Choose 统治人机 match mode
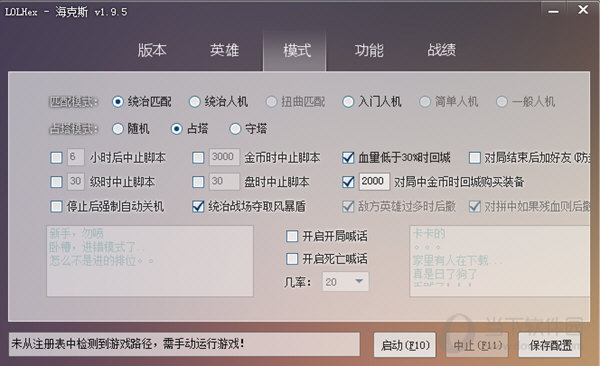This screenshot has height=366, width=600. click(195, 102)
